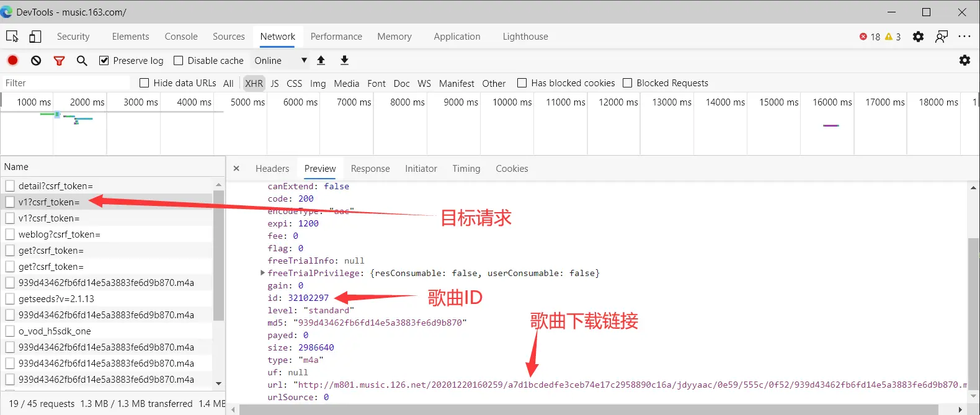The width and height of the screenshot is (980, 415).
Task: Click the Filter text input field
Action: point(65,83)
